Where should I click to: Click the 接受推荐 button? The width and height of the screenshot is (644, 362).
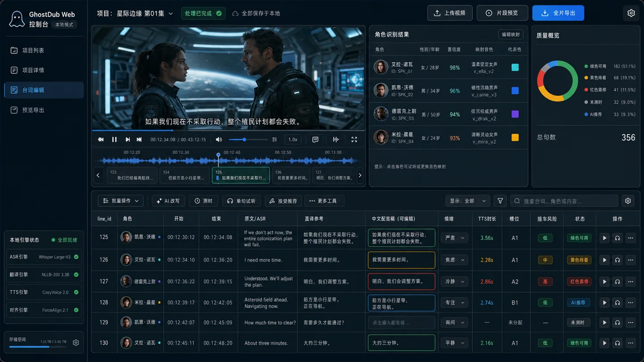pyautogui.click(x=284, y=201)
